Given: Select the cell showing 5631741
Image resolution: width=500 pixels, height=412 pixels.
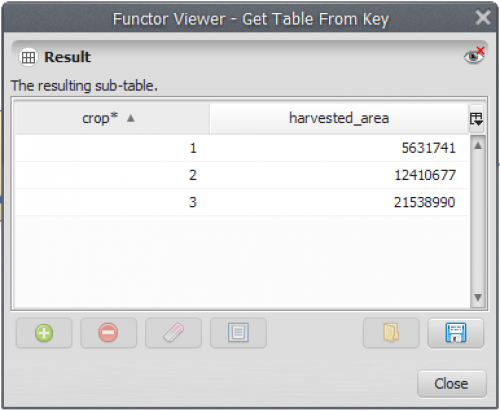Looking at the screenshot, I should [339, 148].
